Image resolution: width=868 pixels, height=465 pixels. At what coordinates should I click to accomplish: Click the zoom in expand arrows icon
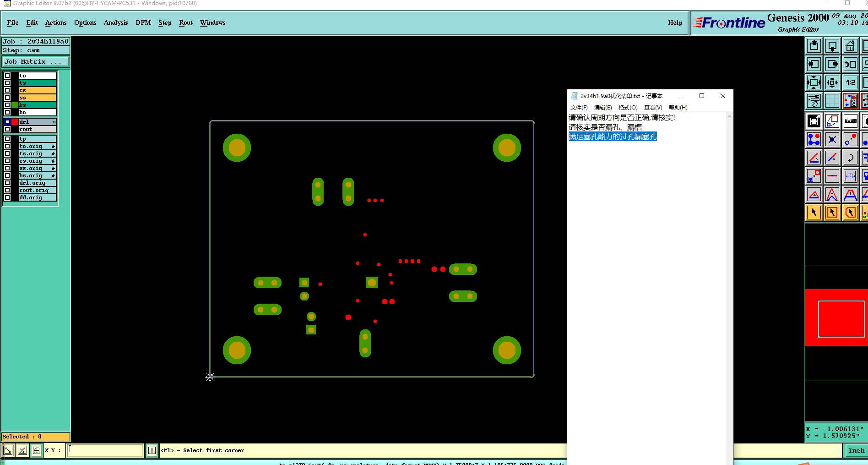[x=814, y=82]
